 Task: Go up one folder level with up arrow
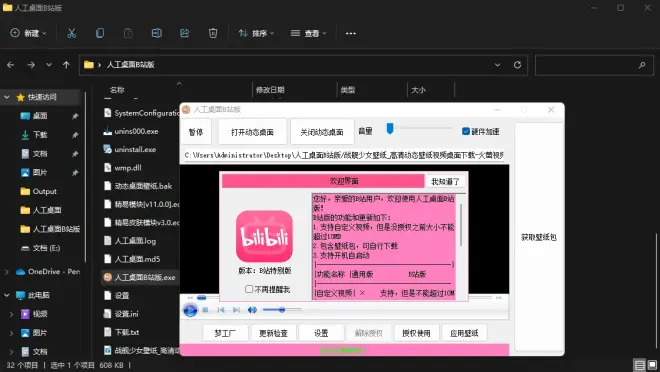coord(66,65)
